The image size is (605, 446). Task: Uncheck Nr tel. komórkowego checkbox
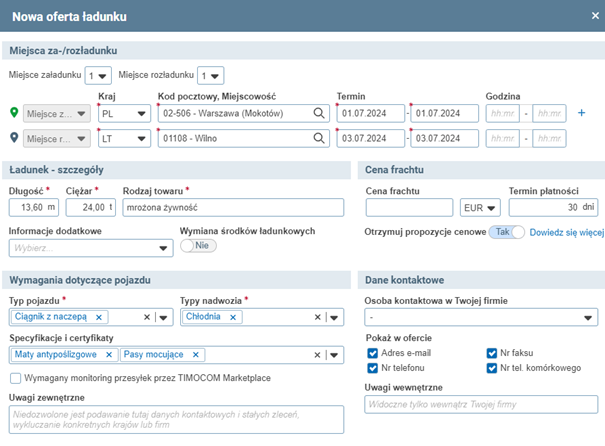click(x=492, y=368)
